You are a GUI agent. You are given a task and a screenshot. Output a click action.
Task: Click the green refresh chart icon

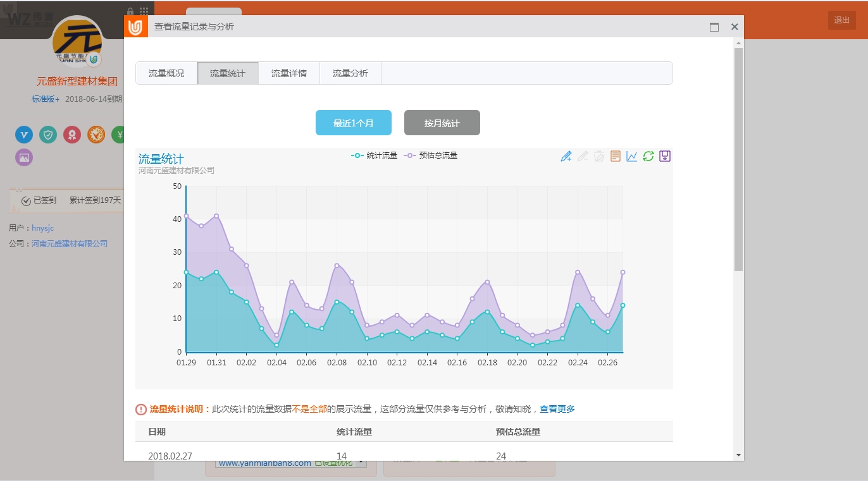648,156
